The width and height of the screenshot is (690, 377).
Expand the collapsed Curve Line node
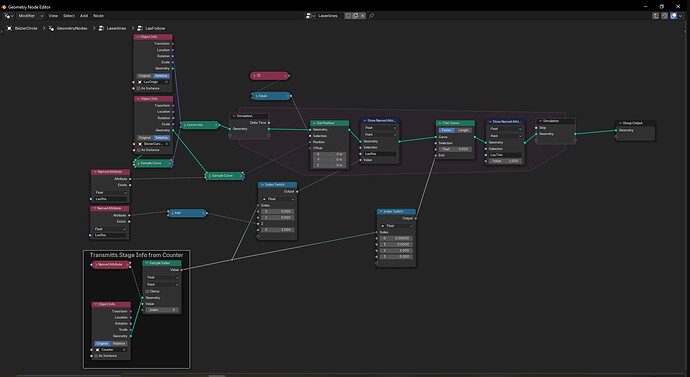[184, 125]
